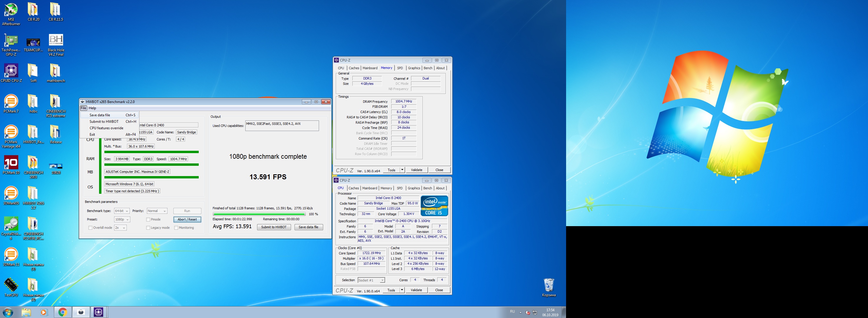Open CINEBENCH 2003 folder icon
The image size is (868, 318).
[x=33, y=167]
